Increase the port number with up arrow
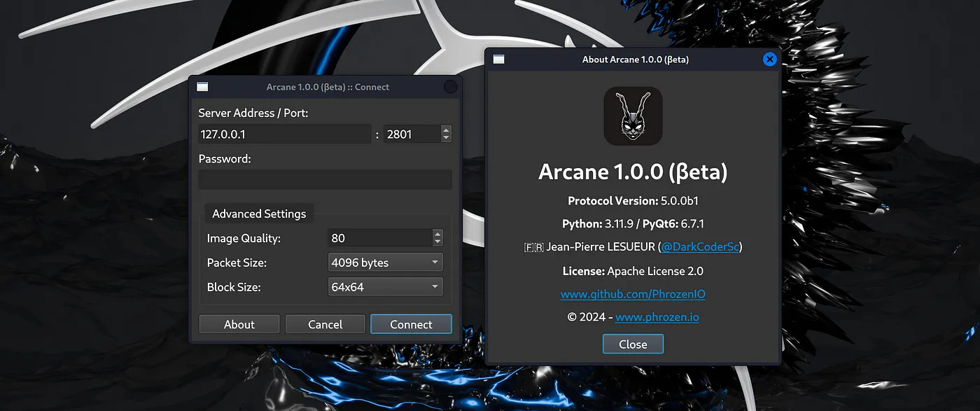The image size is (980, 411). [x=446, y=130]
